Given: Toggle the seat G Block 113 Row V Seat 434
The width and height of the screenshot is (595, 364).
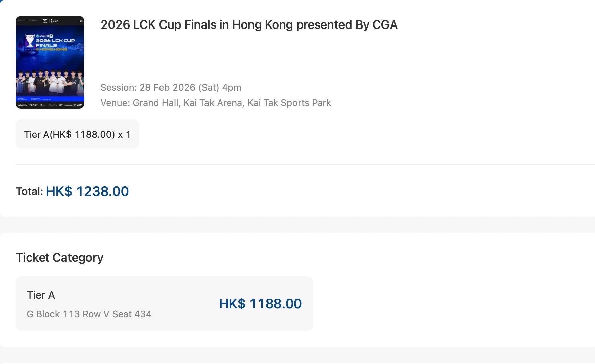Looking at the screenshot, I should coord(89,314).
